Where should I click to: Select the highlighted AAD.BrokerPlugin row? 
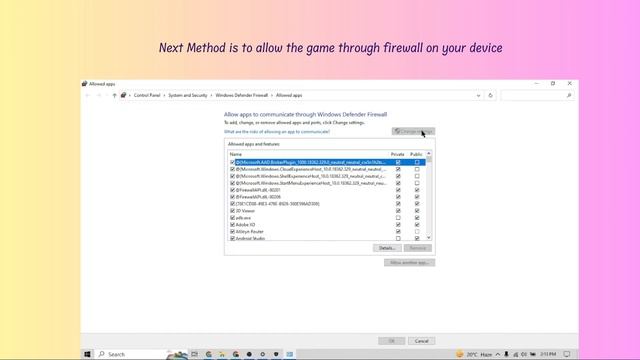(327, 162)
